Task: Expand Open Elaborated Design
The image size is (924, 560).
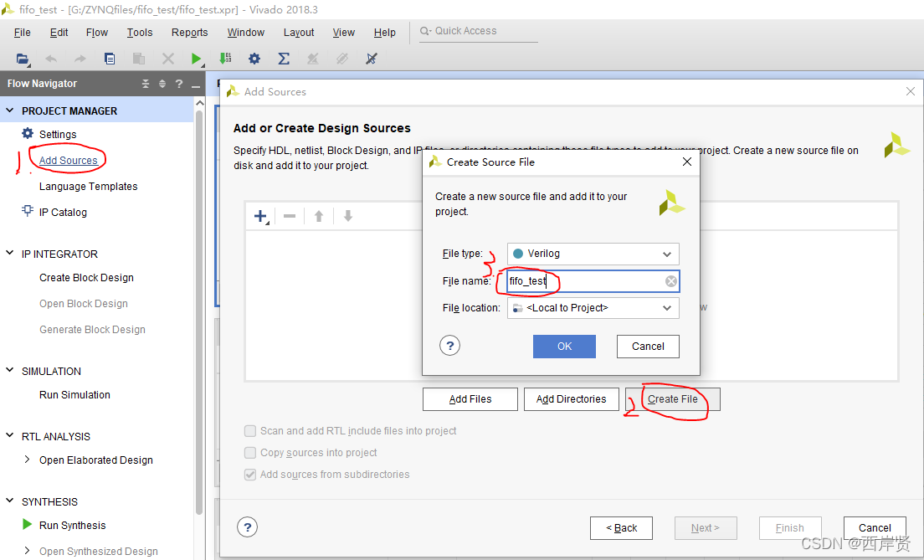Action: (x=27, y=460)
